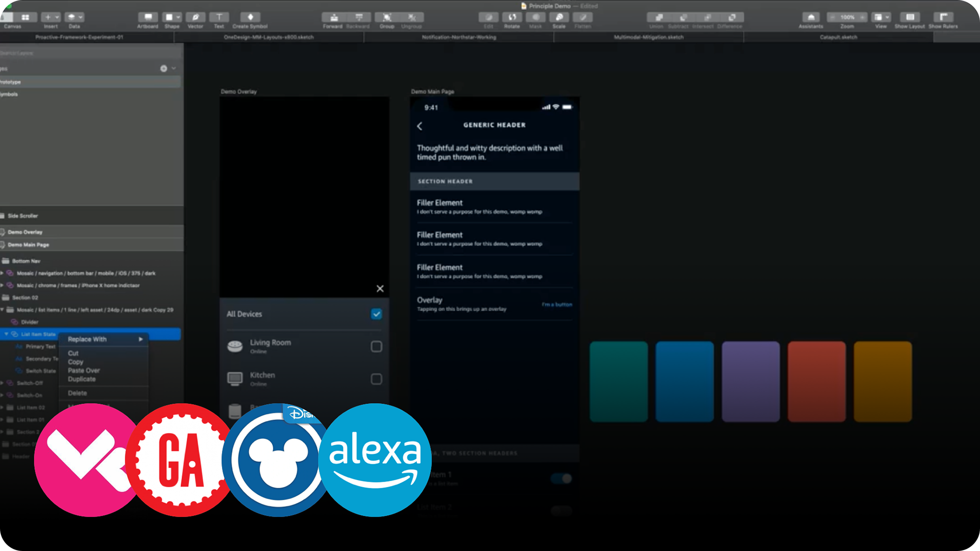Screen dimensions: 980x551
Task: Collapse the List Item State layer
Action: click(7, 334)
